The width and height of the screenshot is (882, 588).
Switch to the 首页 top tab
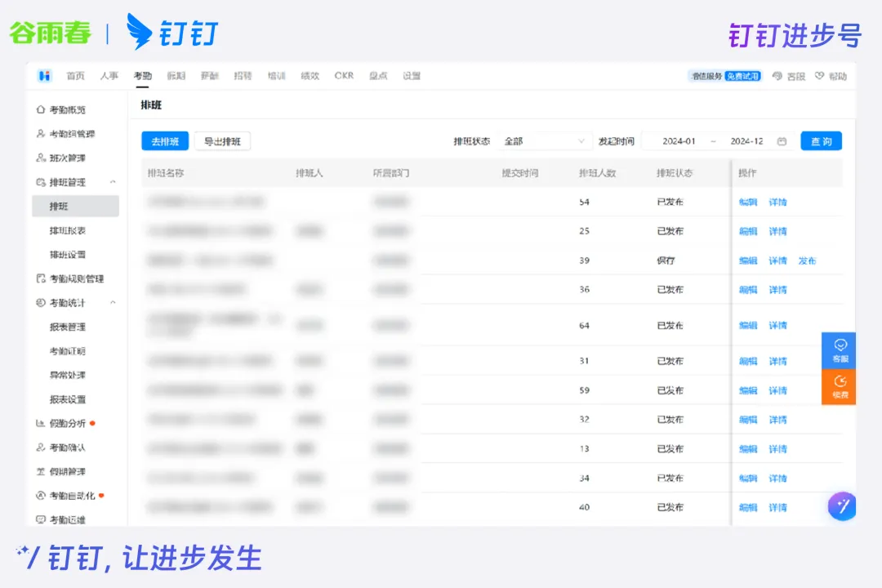click(x=75, y=76)
